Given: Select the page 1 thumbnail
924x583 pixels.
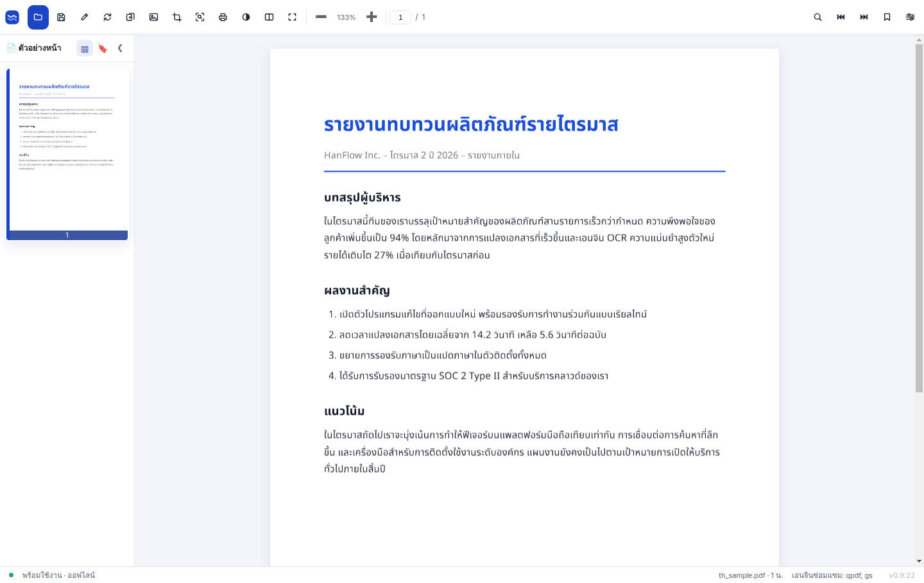Looking at the screenshot, I should (x=67, y=154).
